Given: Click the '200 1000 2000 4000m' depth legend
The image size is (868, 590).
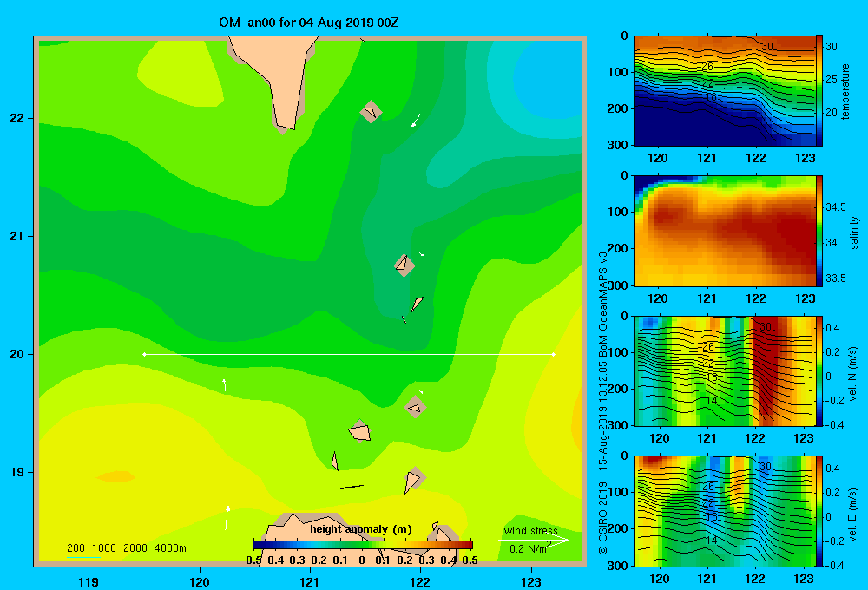Looking at the screenshot, I should [126, 548].
